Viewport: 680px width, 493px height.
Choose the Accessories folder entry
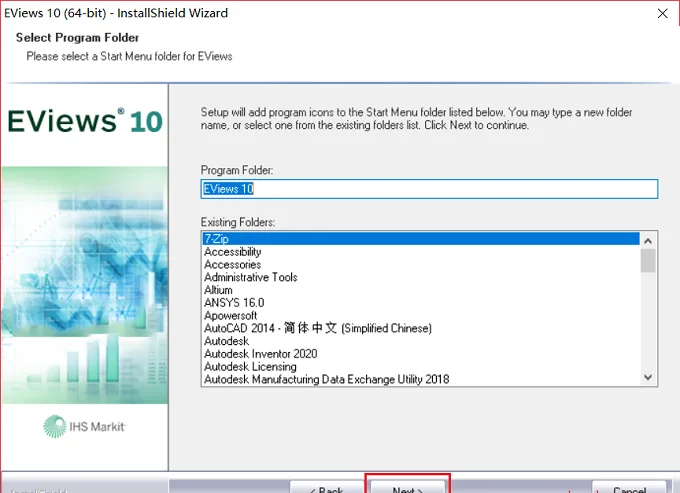(421, 264)
